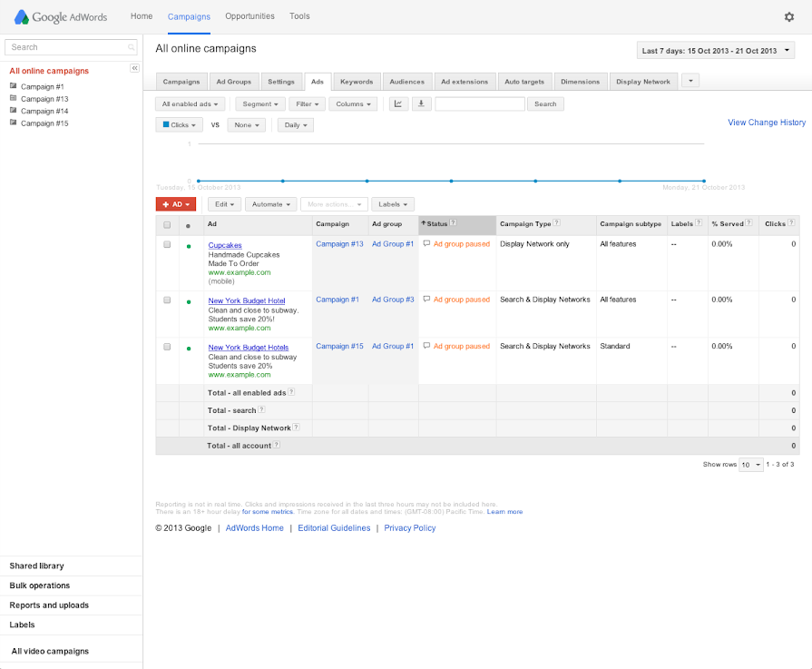This screenshot has width=812, height=669.
Task: Click help icon beside % Served column
Action: pyautogui.click(x=748, y=223)
